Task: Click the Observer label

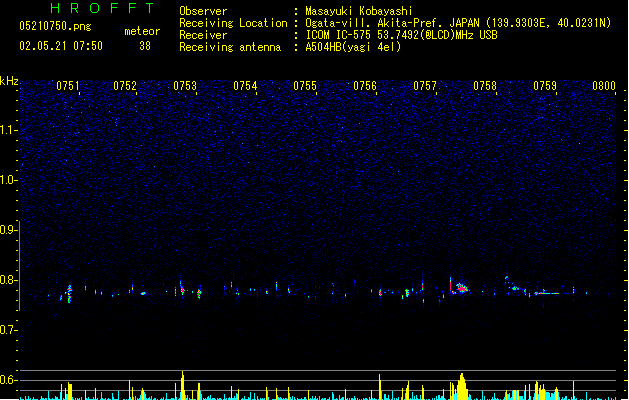Action: coord(203,11)
